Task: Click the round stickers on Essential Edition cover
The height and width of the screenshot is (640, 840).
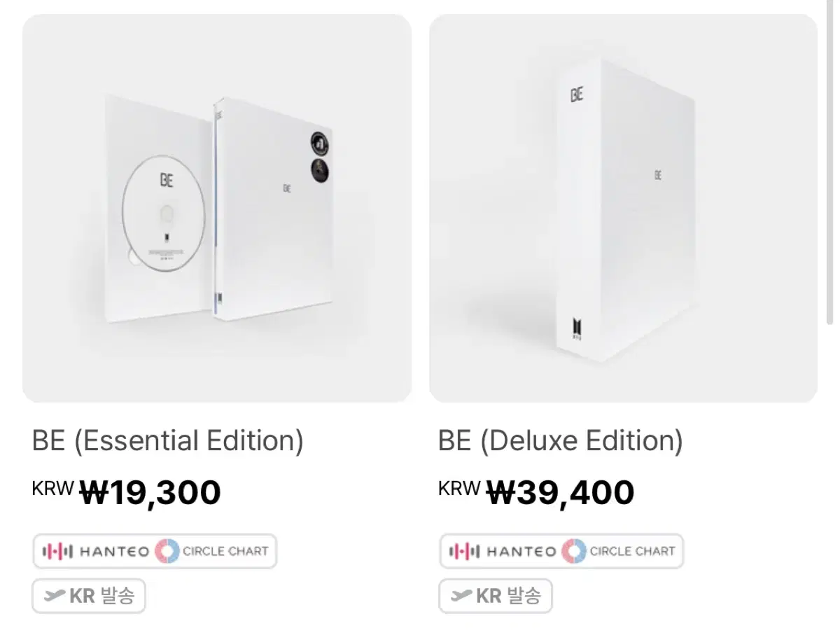Action: point(318,155)
